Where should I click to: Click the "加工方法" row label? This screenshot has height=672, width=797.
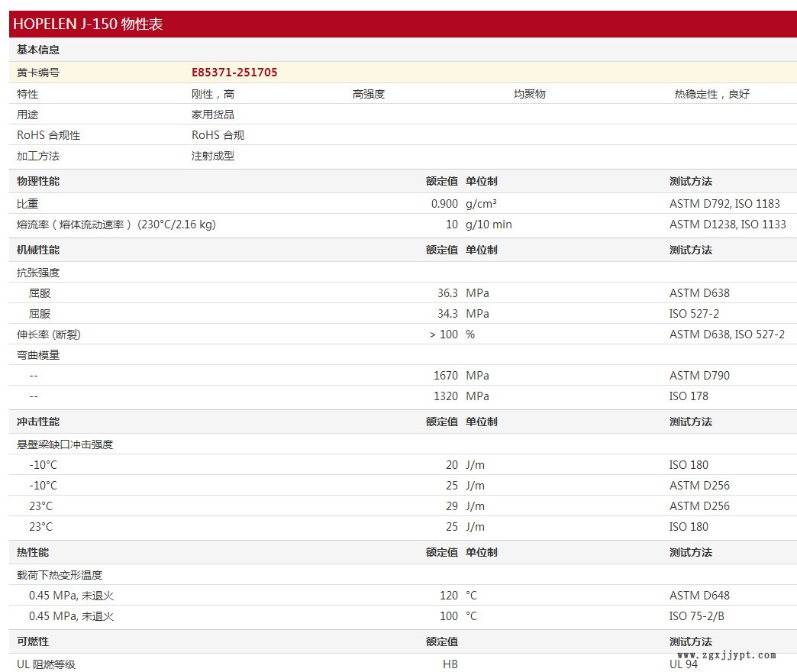point(38,156)
